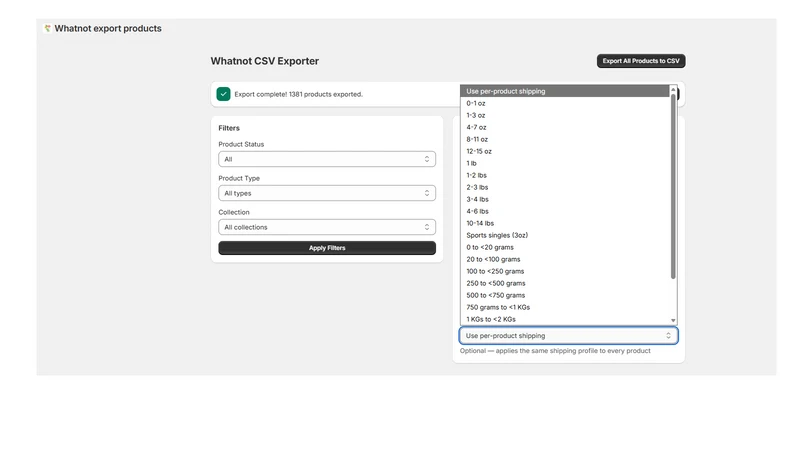
Task: Select '250 to <500 grams' option
Action: (565, 283)
